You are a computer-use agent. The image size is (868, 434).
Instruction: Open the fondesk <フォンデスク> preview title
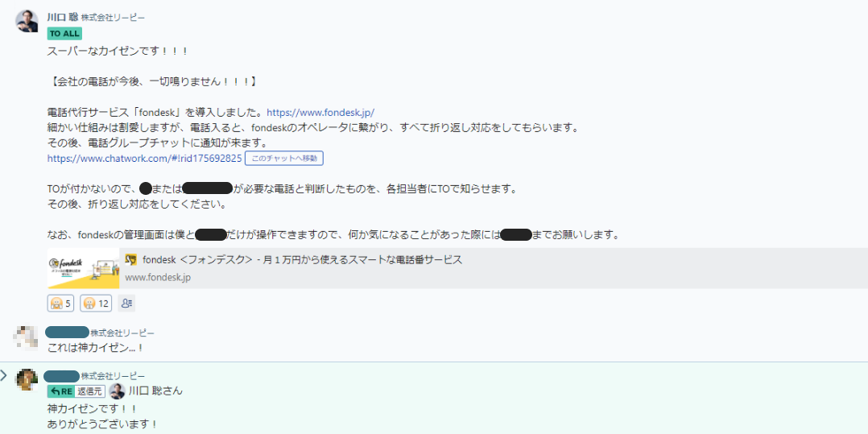302,260
